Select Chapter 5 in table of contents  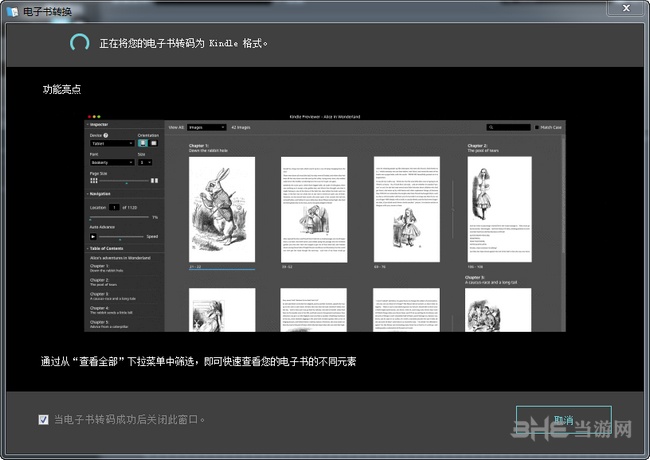pos(109,324)
